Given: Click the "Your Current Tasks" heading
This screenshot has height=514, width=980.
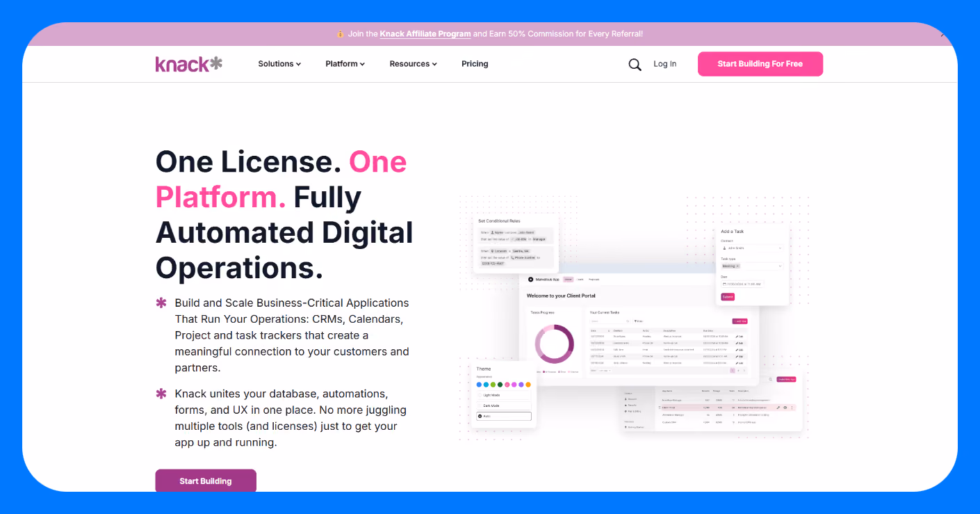Looking at the screenshot, I should pyautogui.click(x=605, y=312).
